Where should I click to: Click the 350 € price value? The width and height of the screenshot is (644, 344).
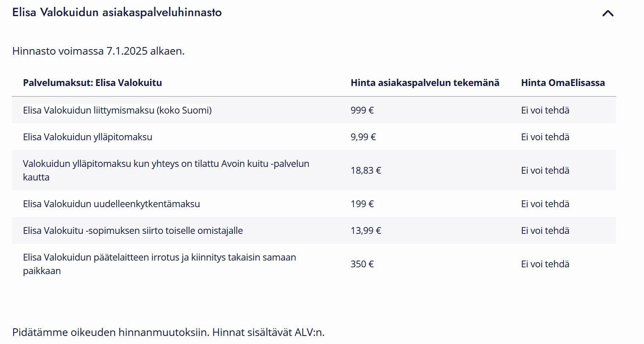pyautogui.click(x=362, y=264)
